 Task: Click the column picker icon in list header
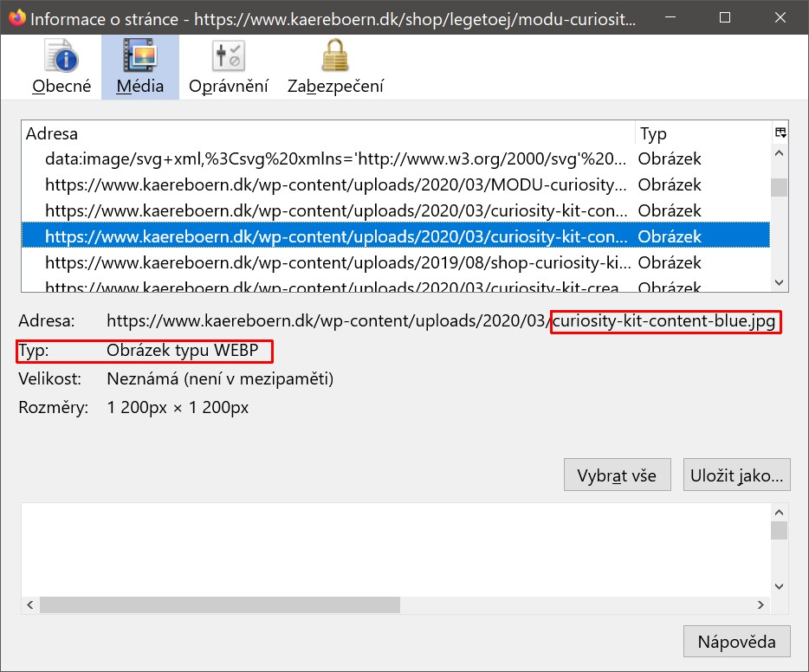tap(780, 133)
